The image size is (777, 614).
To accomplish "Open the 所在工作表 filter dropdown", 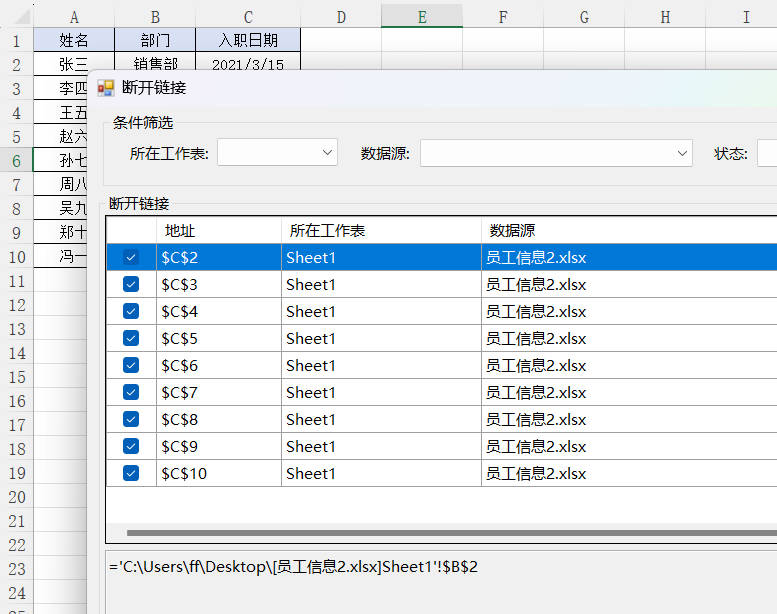I will (277, 153).
